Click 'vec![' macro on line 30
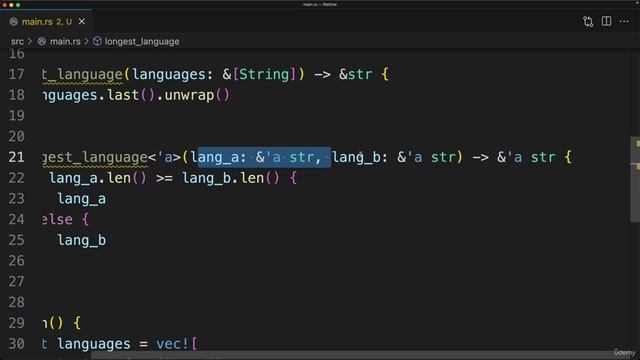This screenshot has width=640, height=360. click(x=176, y=344)
